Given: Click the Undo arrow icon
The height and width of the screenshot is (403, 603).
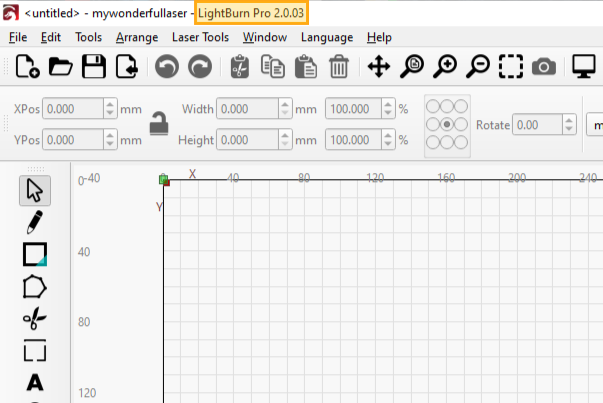Looking at the screenshot, I should click(166, 67).
